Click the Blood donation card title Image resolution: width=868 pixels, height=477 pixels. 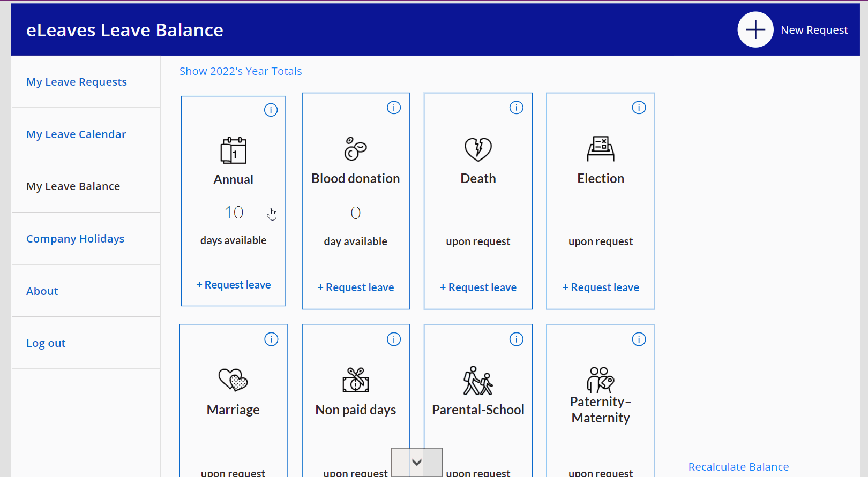tap(356, 178)
